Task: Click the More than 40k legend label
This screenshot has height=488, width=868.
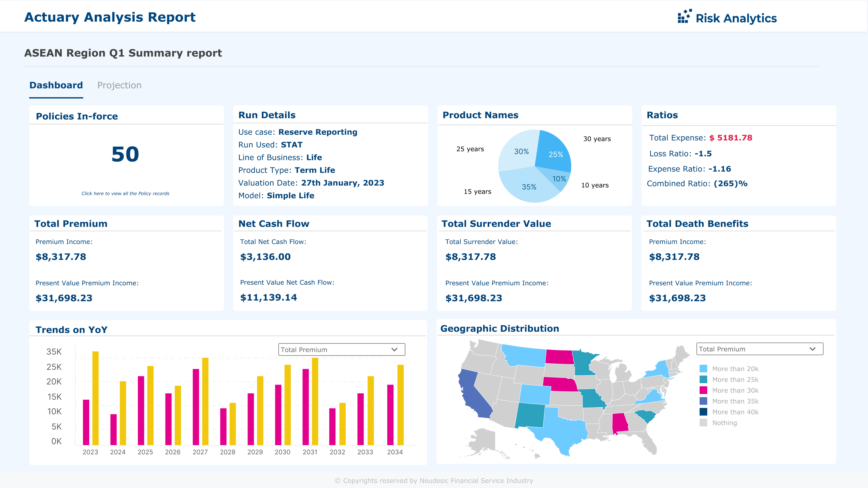Action: pyautogui.click(x=735, y=412)
